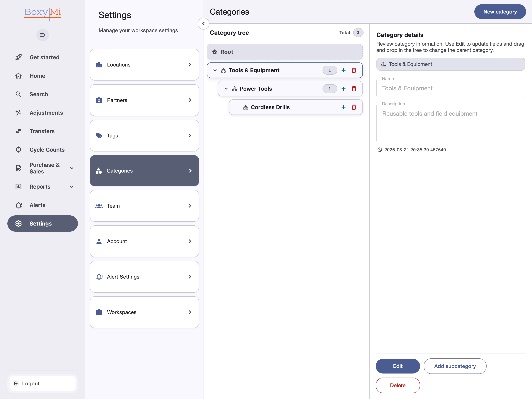This screenshot has width=532, height=399.
Task: Click the Get started rocket icon
Action: 18,57
